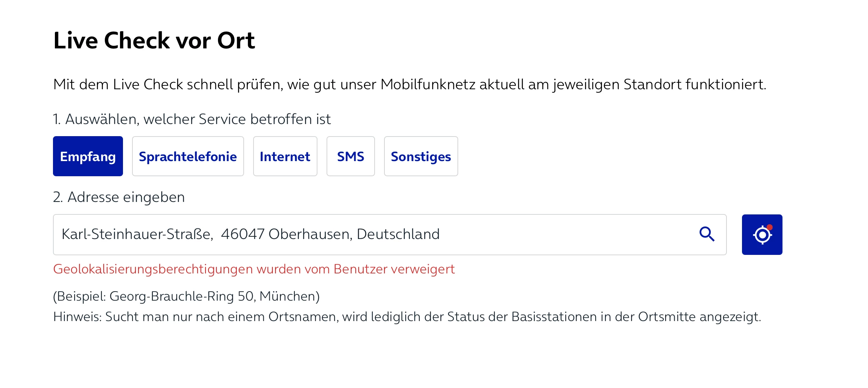Place cursor on postal code 46047
The image size is (868, 388).
tap(242, 234)
